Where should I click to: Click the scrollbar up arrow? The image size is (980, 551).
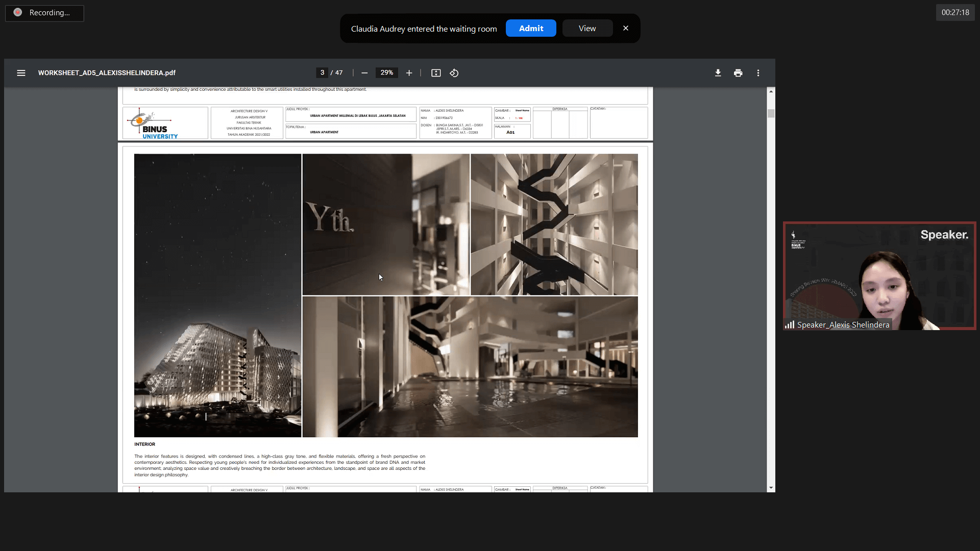pyautogui.click(x=771, y=91)
